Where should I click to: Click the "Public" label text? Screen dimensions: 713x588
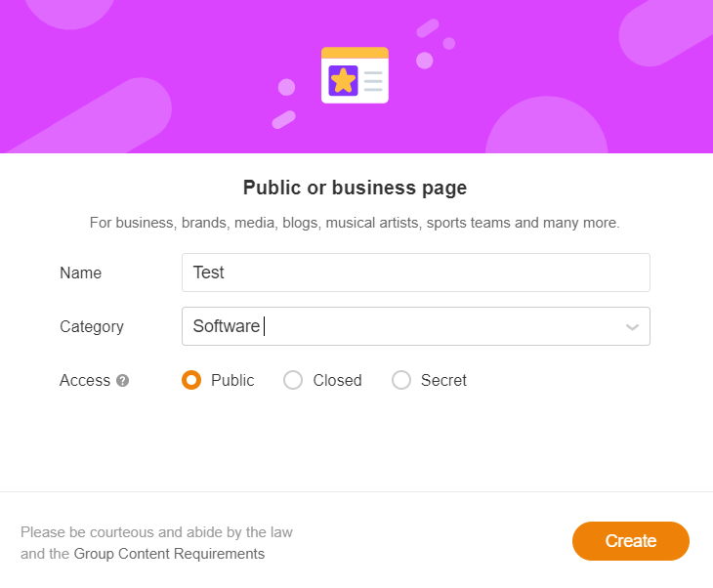tap(232, 380)
